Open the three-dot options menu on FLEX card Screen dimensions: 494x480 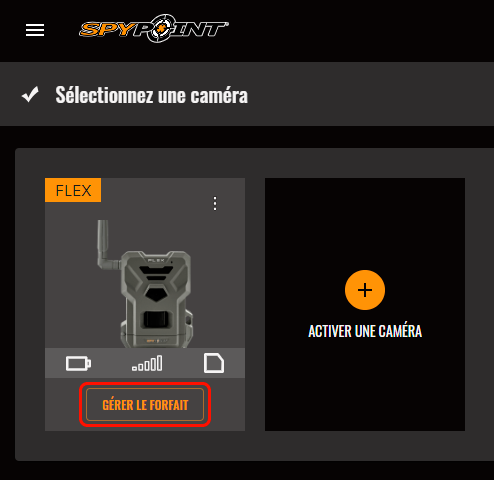click(x=215, y=203)
